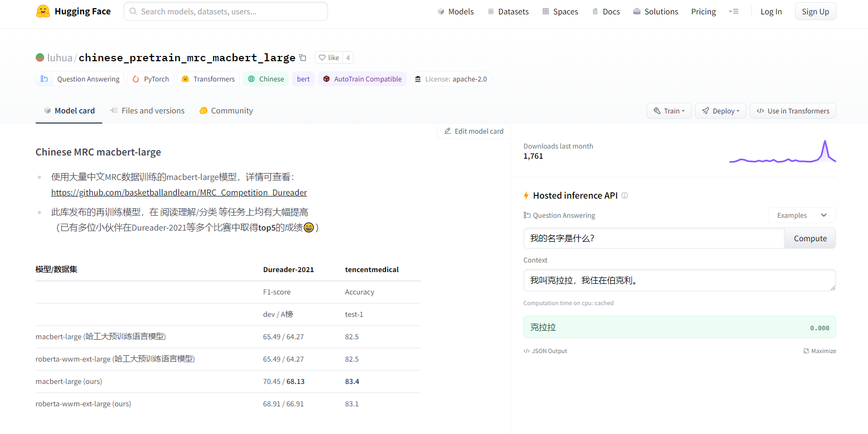Open the Files and versions tab
The width and height of the screenshot is (868, 434).
click(147, 111)
